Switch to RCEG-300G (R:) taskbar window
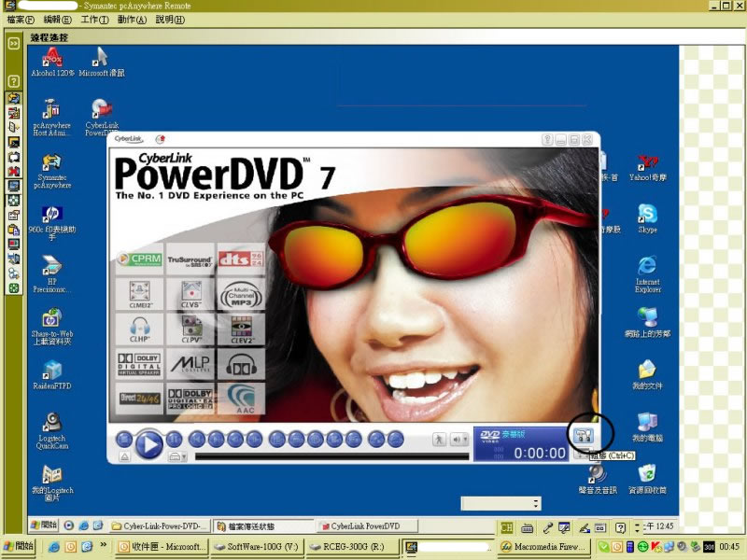Image resolution: width=747 pixels, height=560 pixels. [x=352, y=547]
